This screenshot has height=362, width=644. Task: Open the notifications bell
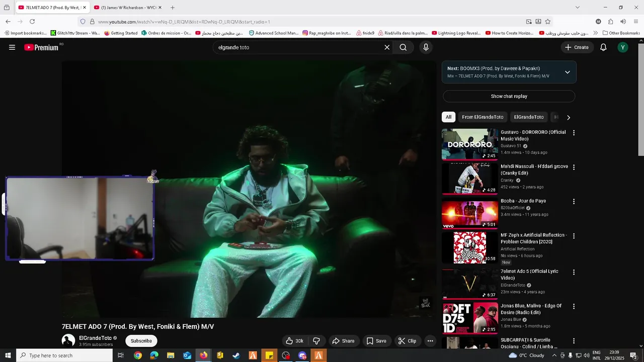click(603, 47)
